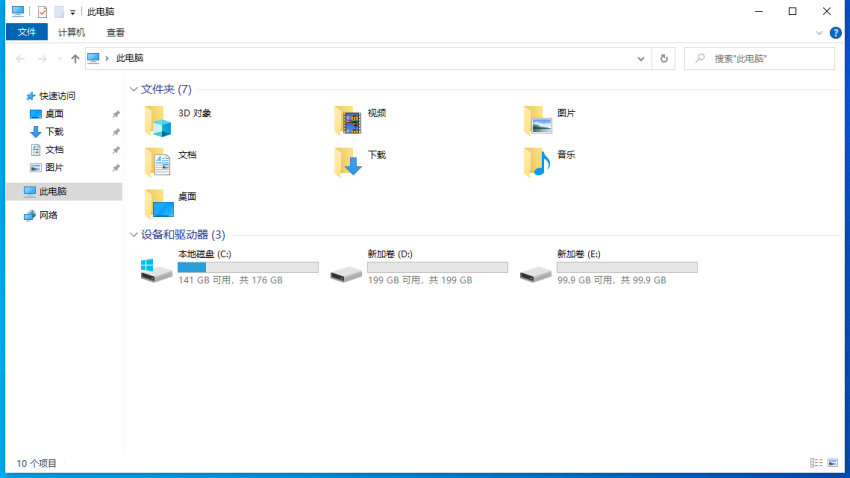Collapse the 文件夹 (7) group
The width and height of the screenshot is (850, 478).
pos(133,89)
